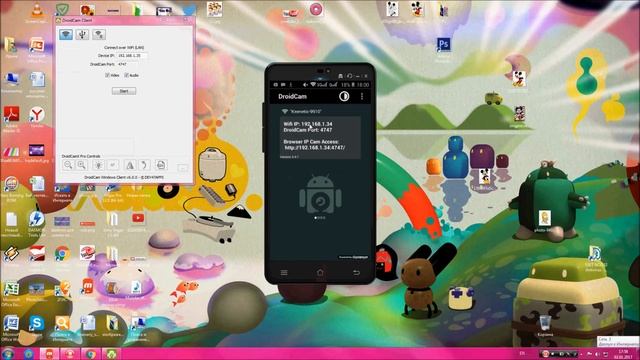Tap the phone's back navigation button
Screen dimensions: 640x360
[x=356, y=272]
